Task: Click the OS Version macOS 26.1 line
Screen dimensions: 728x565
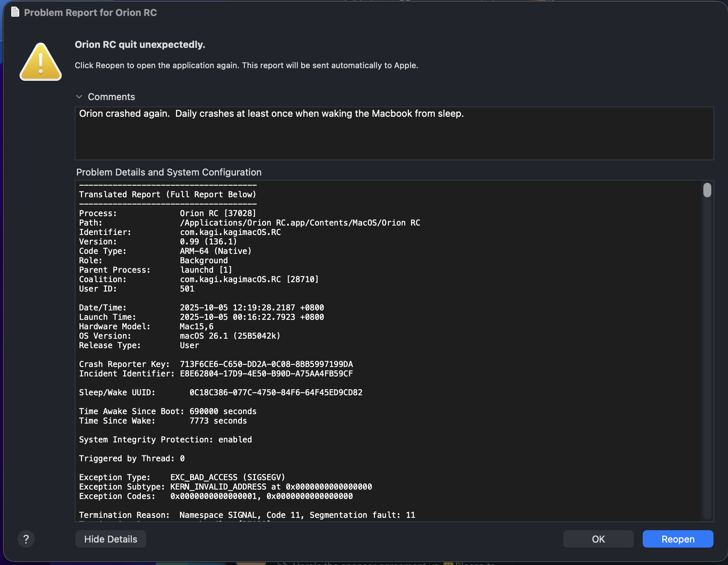Action: 230,336
